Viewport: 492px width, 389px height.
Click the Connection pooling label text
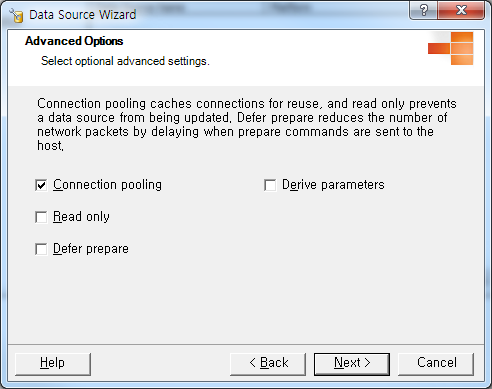pos(107,185)
